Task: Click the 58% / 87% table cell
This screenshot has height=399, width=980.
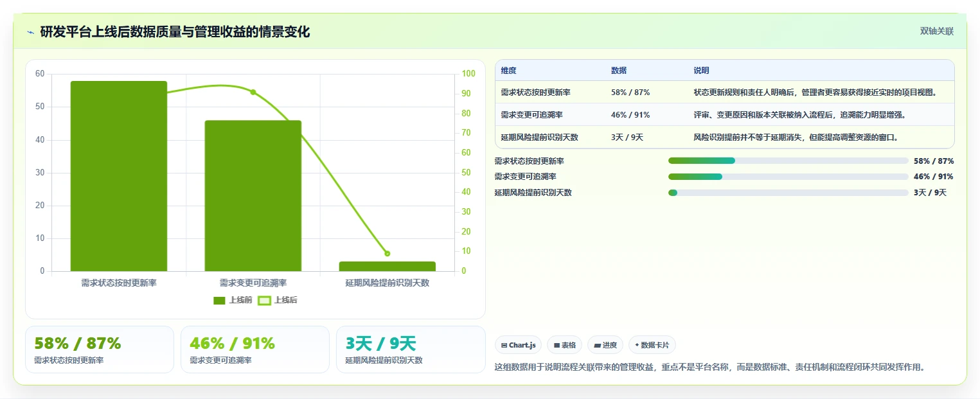Action: pyautogui.click(x=630, y=93)
